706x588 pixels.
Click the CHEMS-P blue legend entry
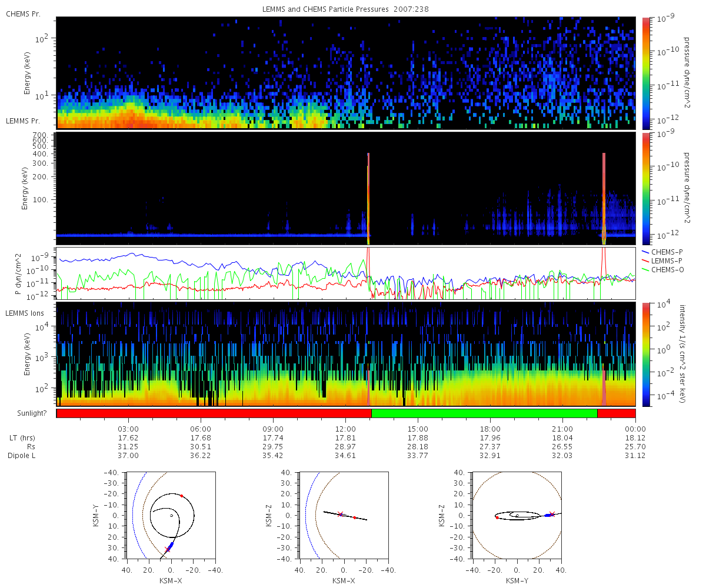pyautogui.click(x=668, y=252)
